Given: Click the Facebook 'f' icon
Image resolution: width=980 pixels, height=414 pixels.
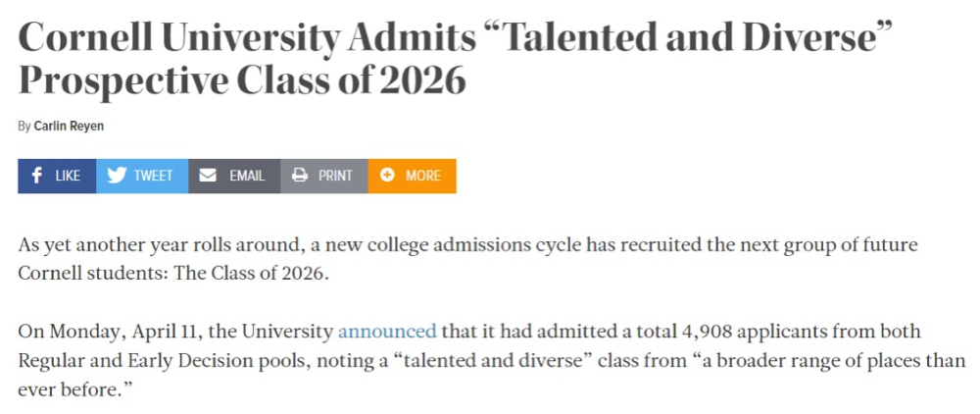Looking at the screenshot, I should click(37, 176).
